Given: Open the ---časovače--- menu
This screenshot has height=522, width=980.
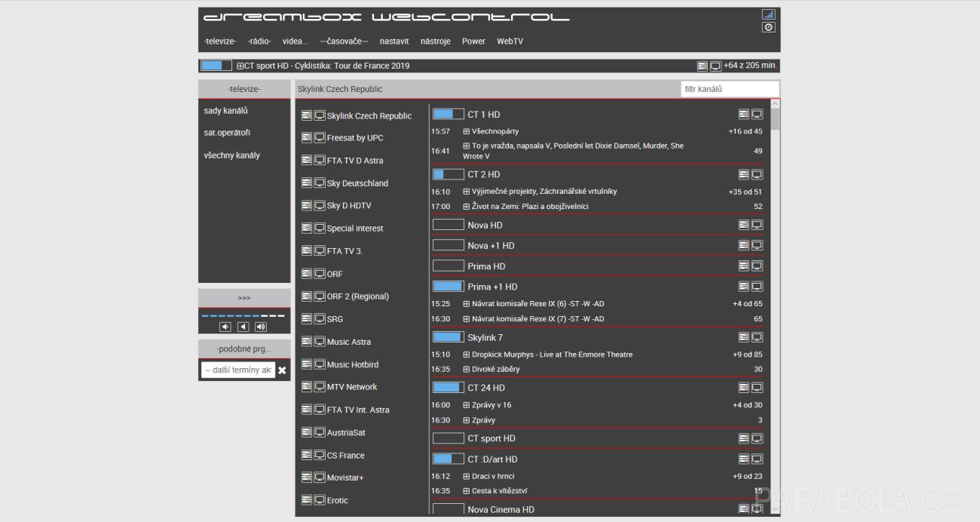Looking at the screenshot, I should (x=344, y=41).
